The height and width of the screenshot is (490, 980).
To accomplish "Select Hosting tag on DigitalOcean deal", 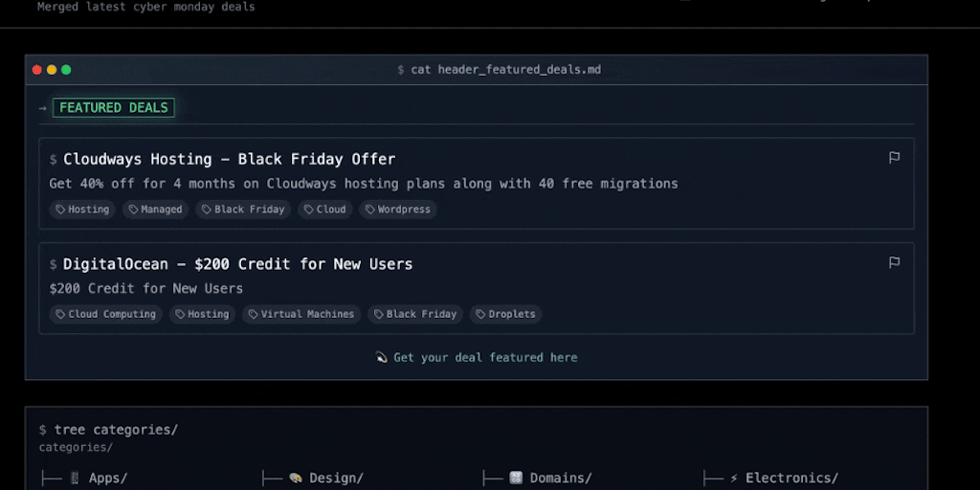I will (x=203, y=314).
